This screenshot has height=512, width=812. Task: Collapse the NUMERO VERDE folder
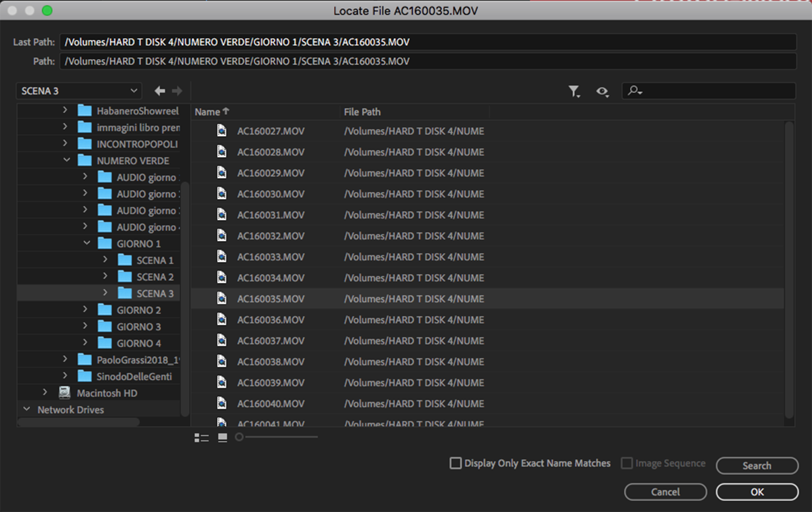(x=67, y=160)
